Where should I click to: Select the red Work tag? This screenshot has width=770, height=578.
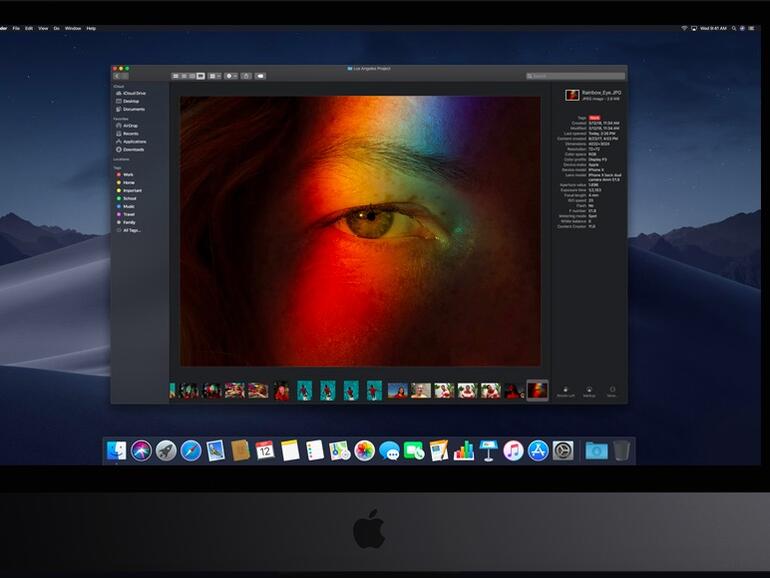coord(128,174)
